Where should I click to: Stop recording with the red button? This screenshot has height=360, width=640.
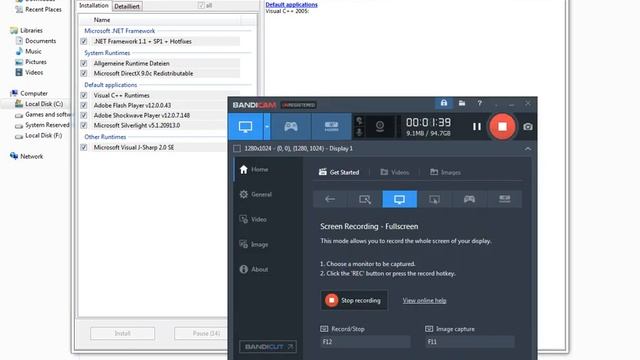tap(502, 127)
